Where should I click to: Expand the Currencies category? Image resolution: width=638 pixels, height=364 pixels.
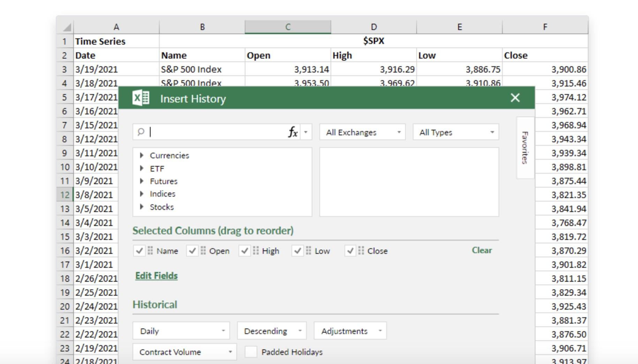(142, 156)
